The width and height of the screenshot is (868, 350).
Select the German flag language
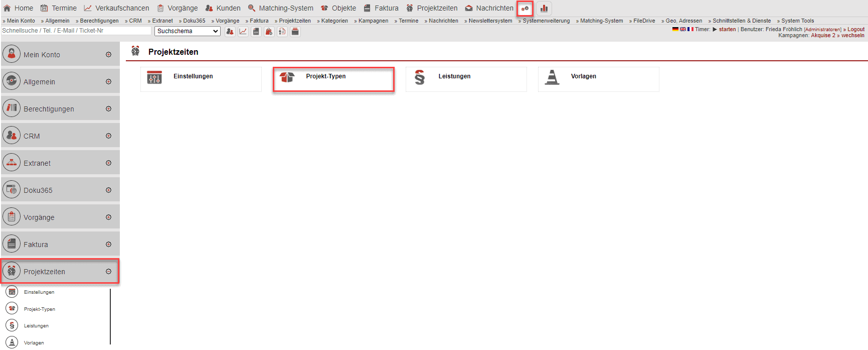[x=675, y=29]
